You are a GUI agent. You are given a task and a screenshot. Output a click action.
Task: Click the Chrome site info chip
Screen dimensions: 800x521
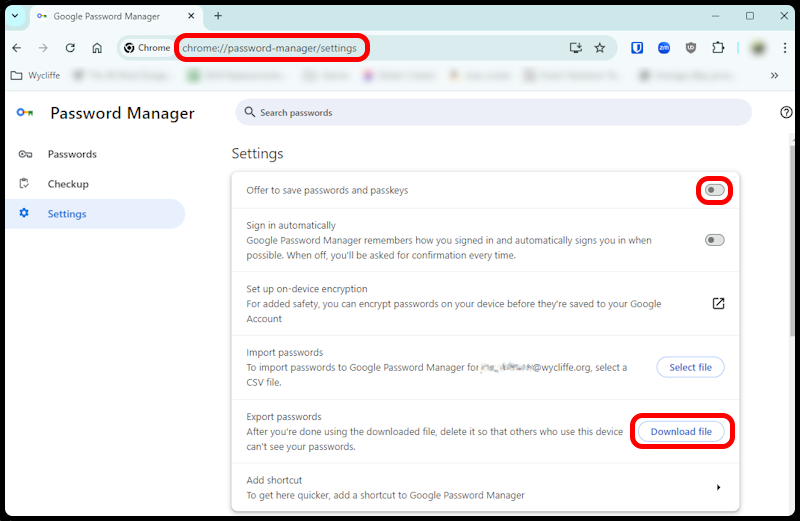(147, 48)
